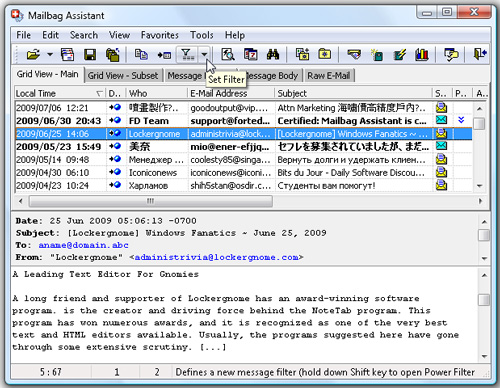500x388 pixels.
Task: Expand the dropdown arrow next to Set Filter
Action: coord(204,54)
